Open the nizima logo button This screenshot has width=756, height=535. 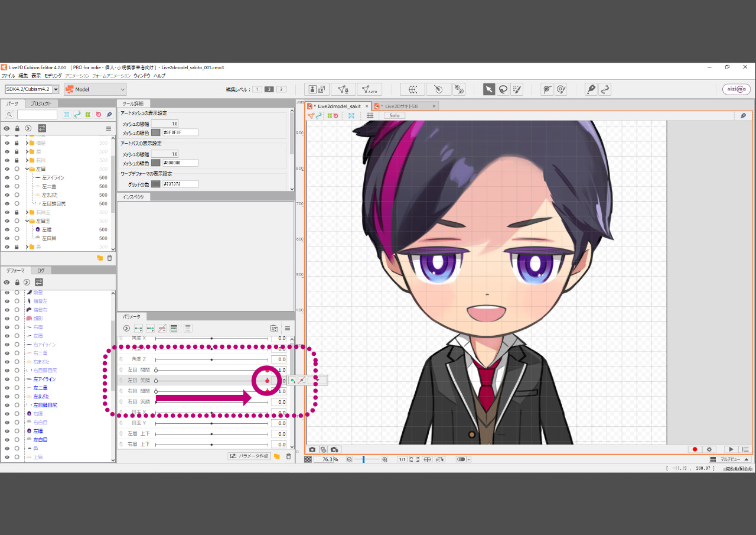[737, 89]
